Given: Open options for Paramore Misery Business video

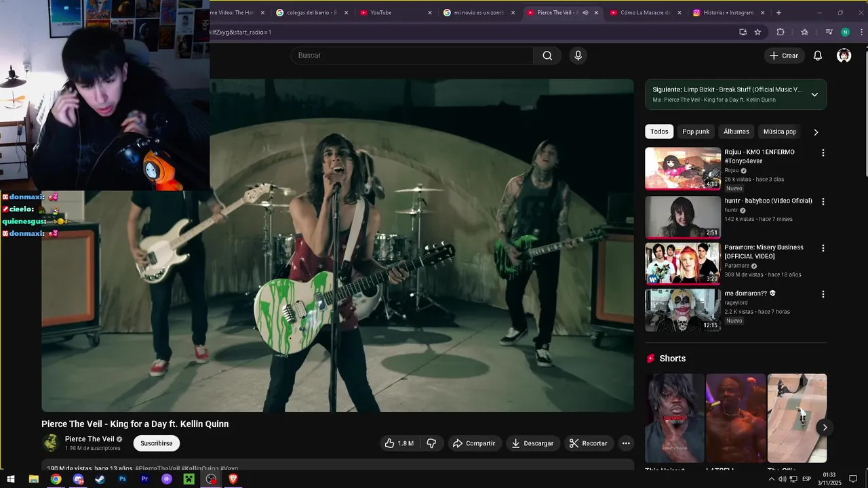Looking at the screenshot, I should pos(823,249).
